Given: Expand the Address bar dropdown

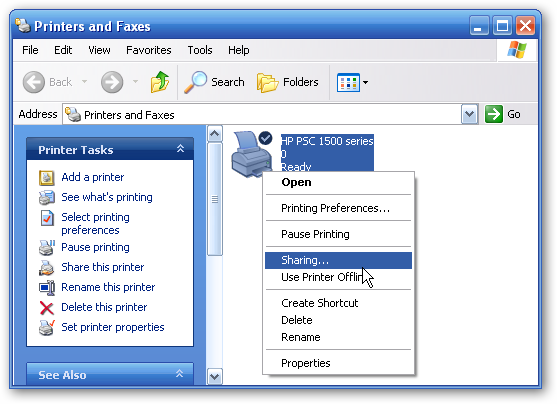Looking at the screenshot, I should tap(469, 114).
